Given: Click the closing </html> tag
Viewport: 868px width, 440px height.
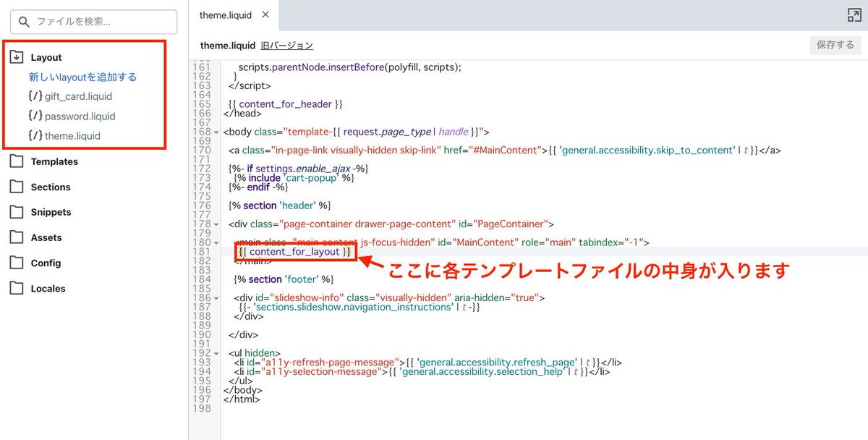Looking at the screenshot, I should click(242, 399).
